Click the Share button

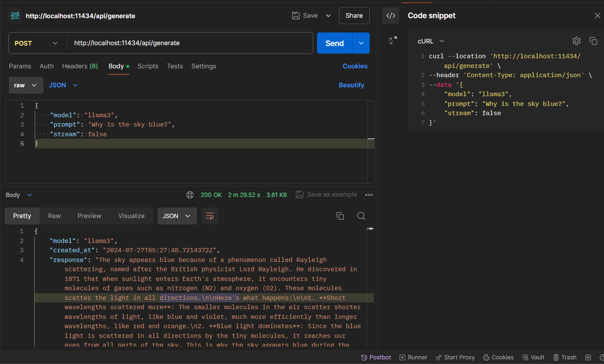tap(354, 16)
